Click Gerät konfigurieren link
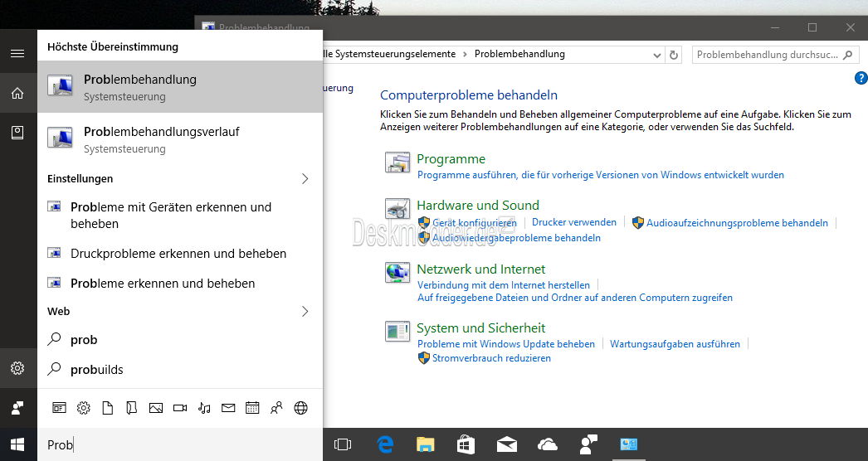This screenshot has width=868, height=461. click(x=475, y=222)
